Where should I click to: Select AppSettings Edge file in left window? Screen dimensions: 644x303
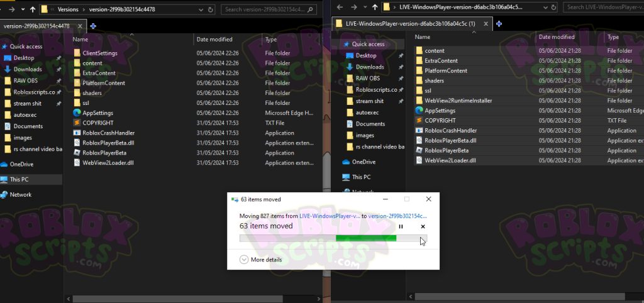97,113
